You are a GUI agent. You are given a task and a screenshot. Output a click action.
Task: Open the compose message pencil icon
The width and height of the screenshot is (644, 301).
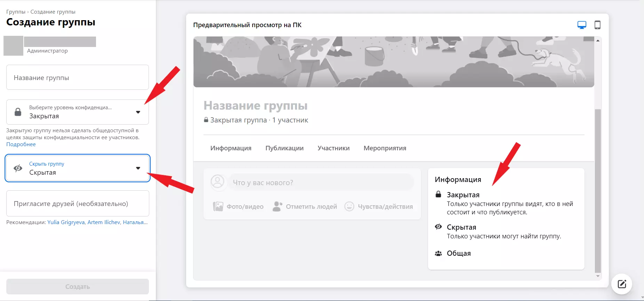tap(622, 284)
